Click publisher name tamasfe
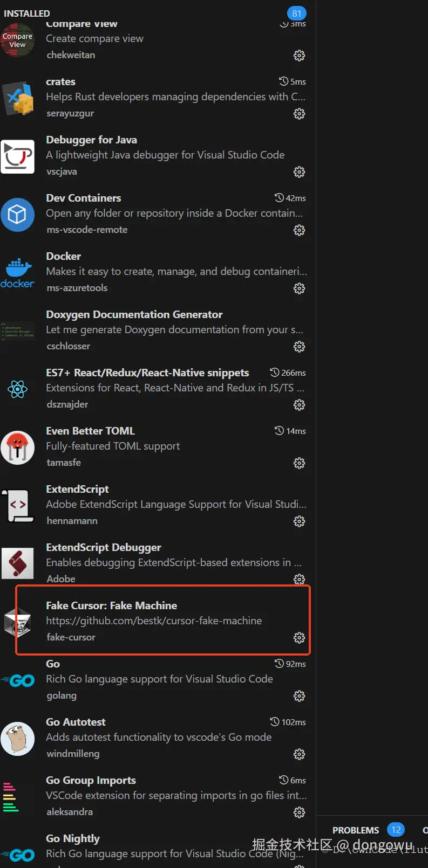This screenshot has width=428, height=868. pos(64,463)
